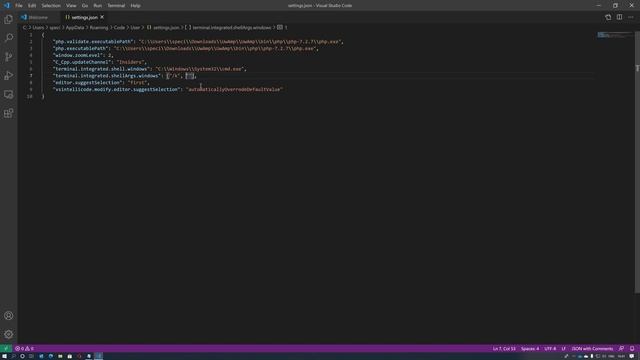Select the settings.json tab
Viewport: 640px width, 360px height.
tap(83, 18)
